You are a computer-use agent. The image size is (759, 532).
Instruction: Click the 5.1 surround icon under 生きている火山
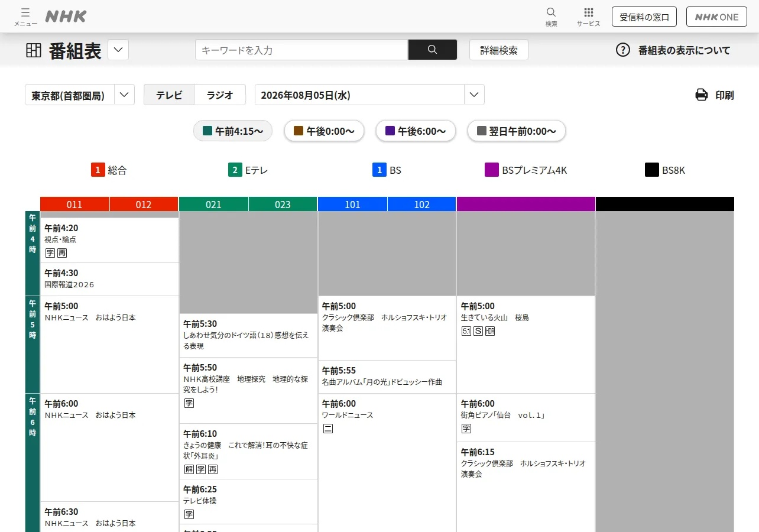pos(466,331)
